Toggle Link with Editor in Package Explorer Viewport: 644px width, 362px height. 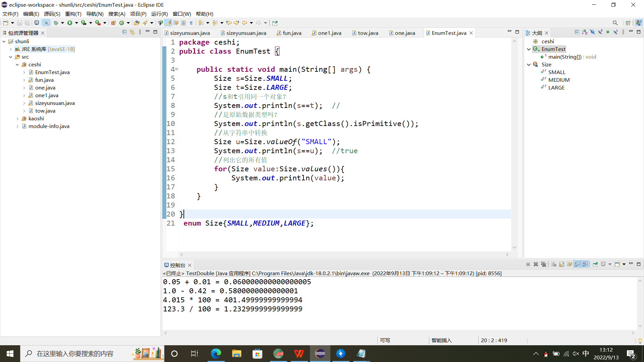[x=132, y=32]
